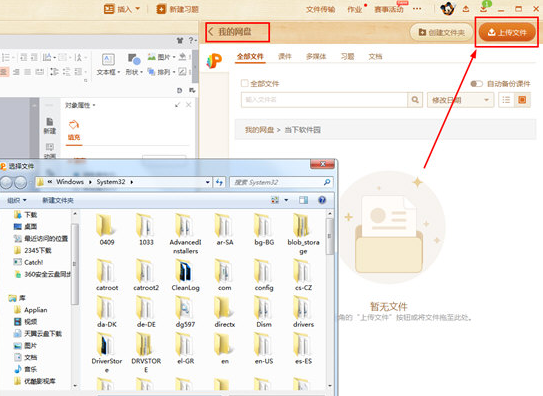Select 音乐 in the navigation tree
This screenshot has height=396, width=543.
[x=26, y=369]
